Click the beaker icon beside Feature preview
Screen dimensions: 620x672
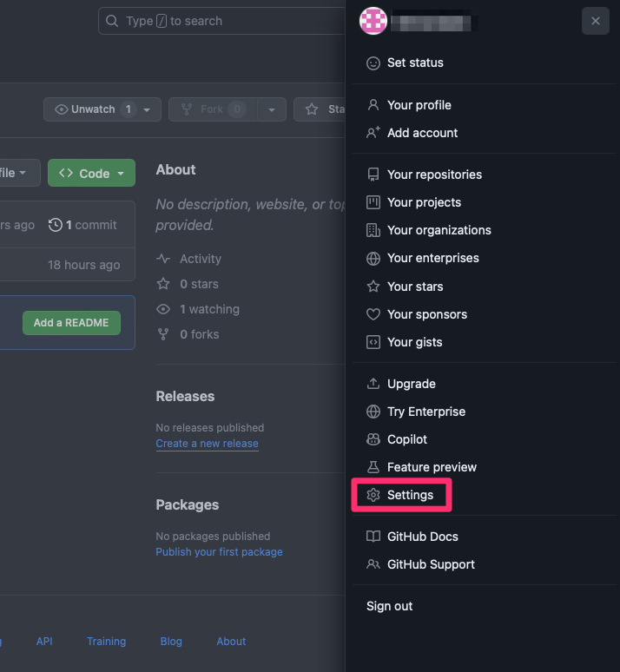tap(373, 467)
